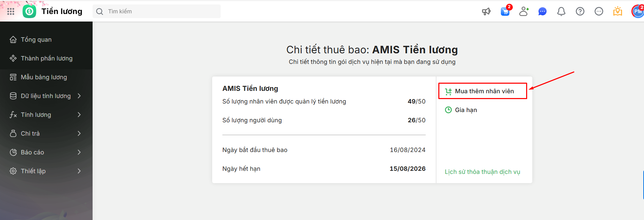Click the 26/50 user count value
This screenshot has height=220, width=644.
click(x=416, y=120)
